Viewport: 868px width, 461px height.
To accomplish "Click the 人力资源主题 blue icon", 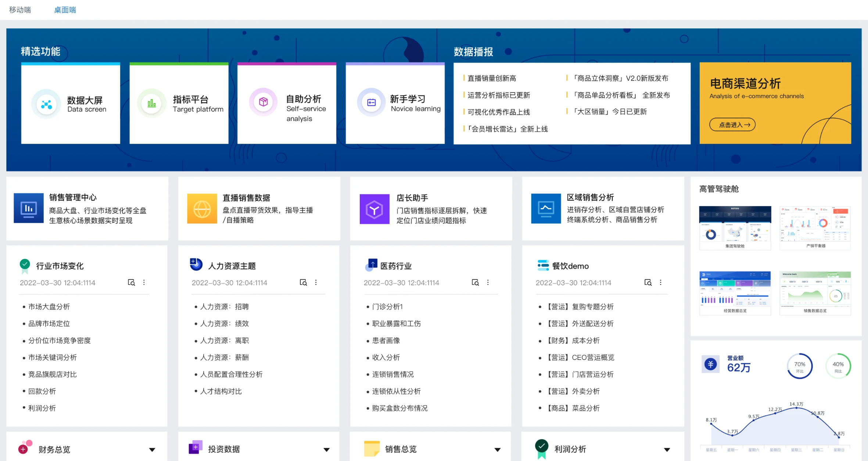I will click(x=196, y=264).
